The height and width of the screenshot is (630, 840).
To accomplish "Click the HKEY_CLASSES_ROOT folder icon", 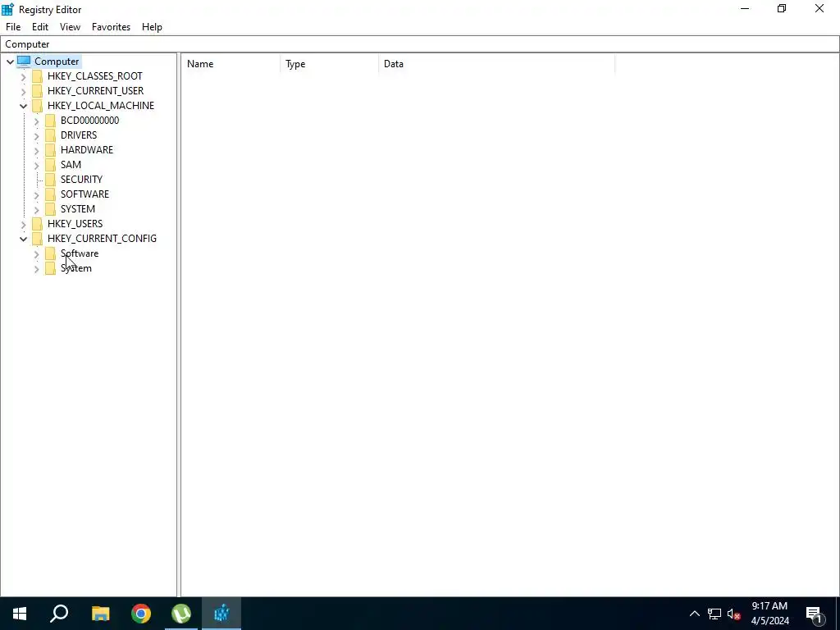I will coord(38,76).
